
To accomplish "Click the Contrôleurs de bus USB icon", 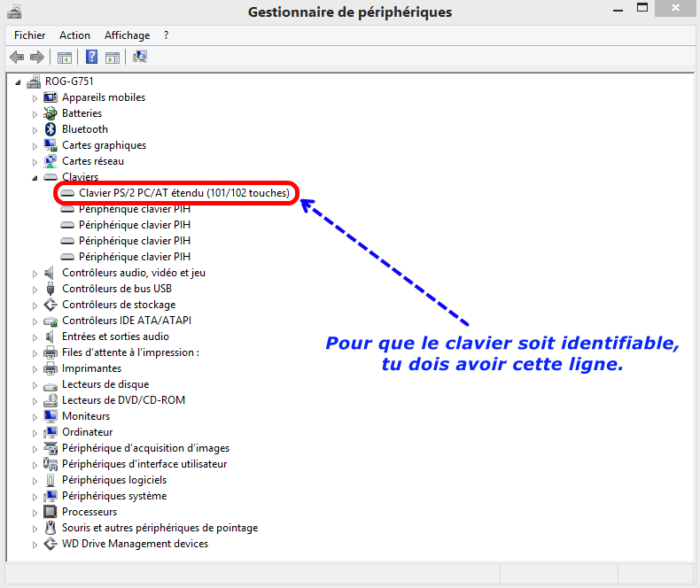I will coord(51,289).
